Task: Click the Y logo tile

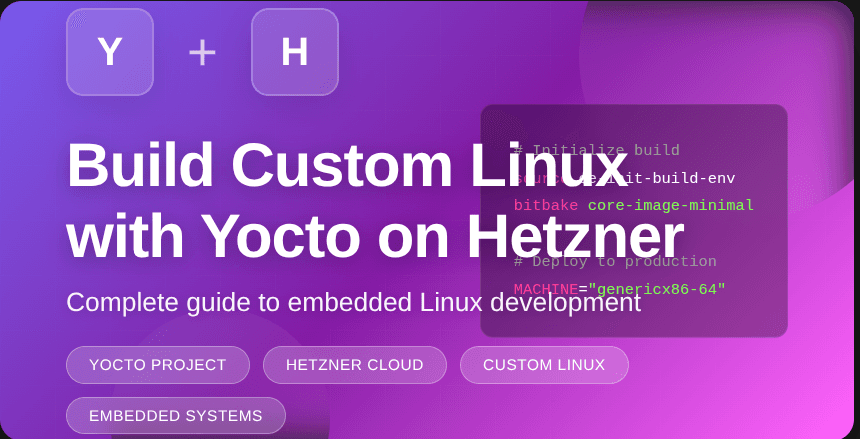Action: click(110, 52)
